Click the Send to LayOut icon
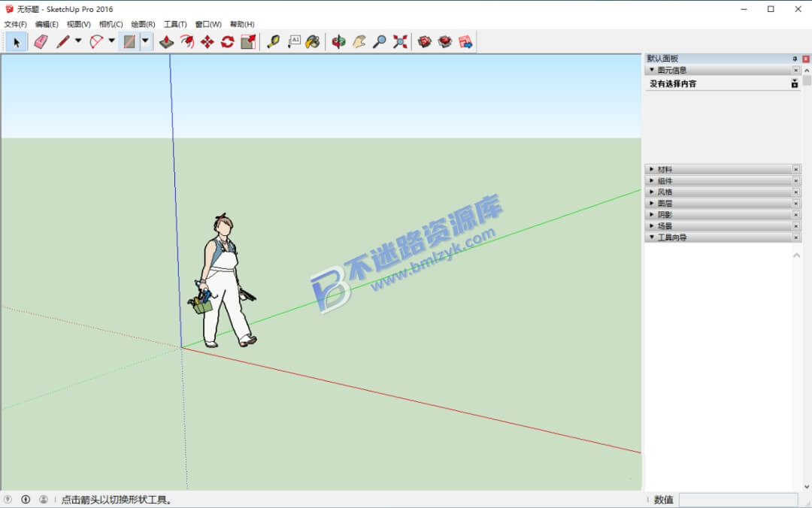Screen dimensions: 812x508 (465, 42)
